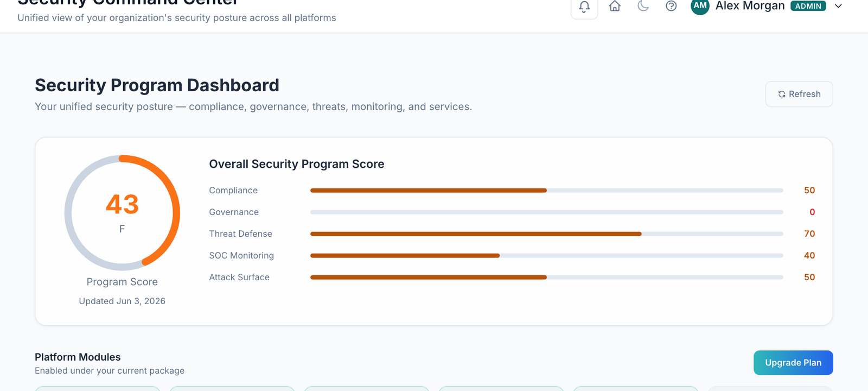Click the Threat Defense progress bar
This screenshot has width=868, height=391.
pos(546,234)
